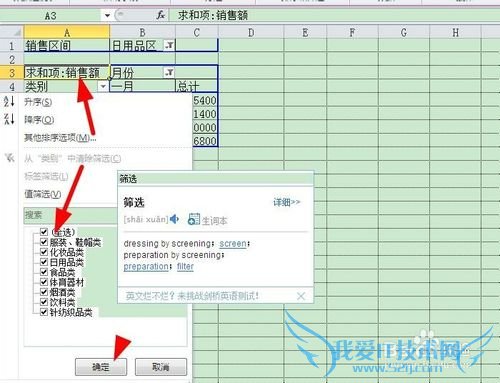Play pronunciation with the speaker icon

pos(174,219)
